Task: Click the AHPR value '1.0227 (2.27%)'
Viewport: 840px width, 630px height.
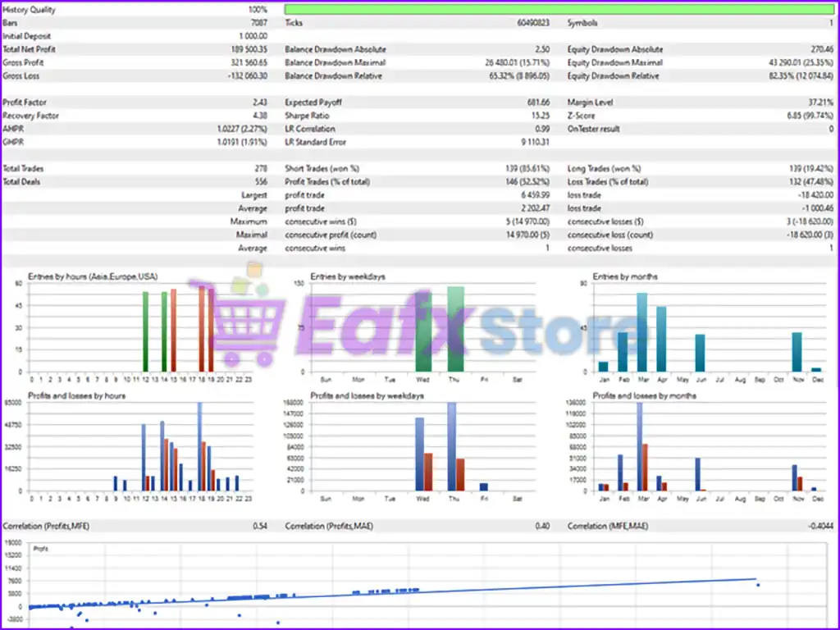Action: pos(242,129)
